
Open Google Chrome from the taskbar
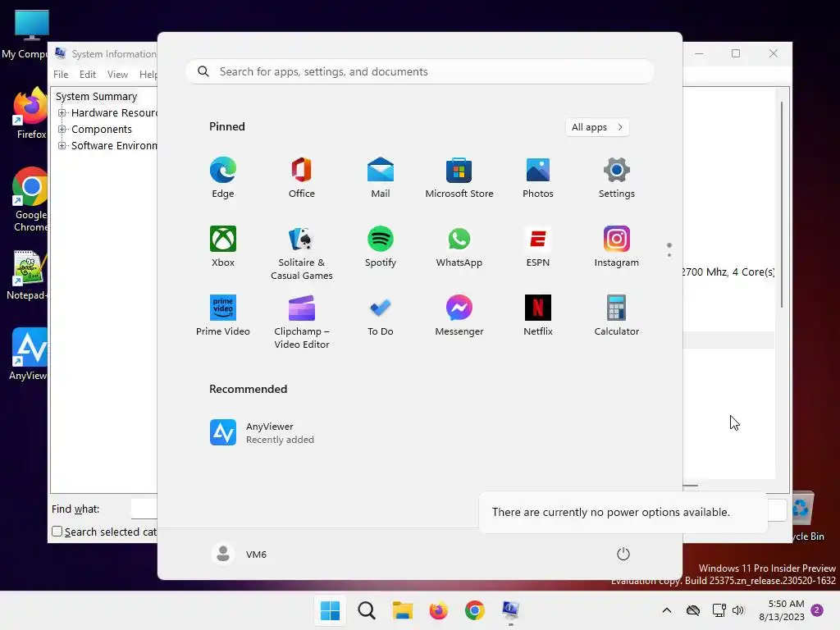[475, 610]
